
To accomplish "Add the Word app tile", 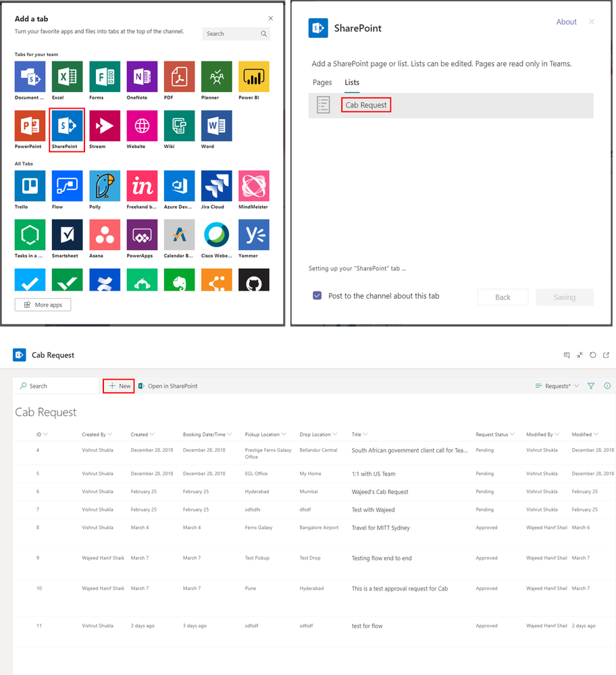I will click(x=217, y=126).
